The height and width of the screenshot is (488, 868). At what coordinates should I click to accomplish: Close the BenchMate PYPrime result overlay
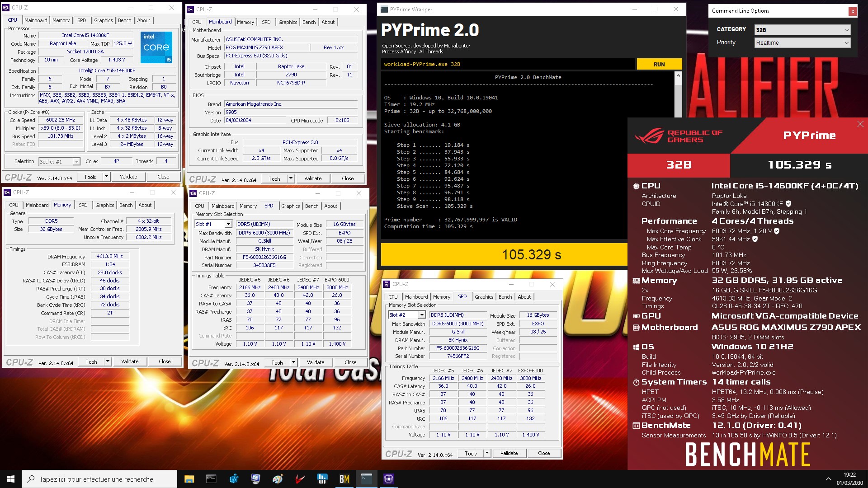860,124
